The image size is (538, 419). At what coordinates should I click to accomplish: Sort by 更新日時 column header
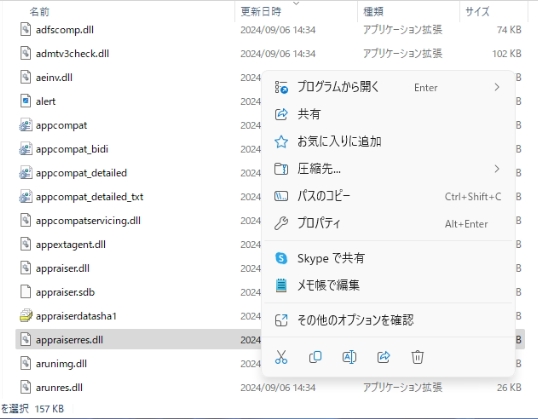261,12
